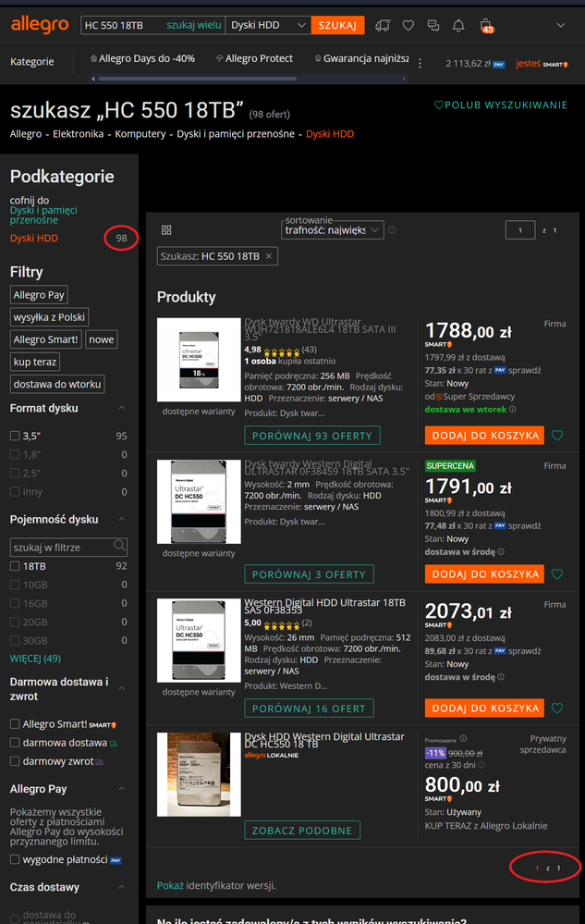Open delivery truck icon in header
Viewport: 585px width, 924px height.
(x=384, y=25)
